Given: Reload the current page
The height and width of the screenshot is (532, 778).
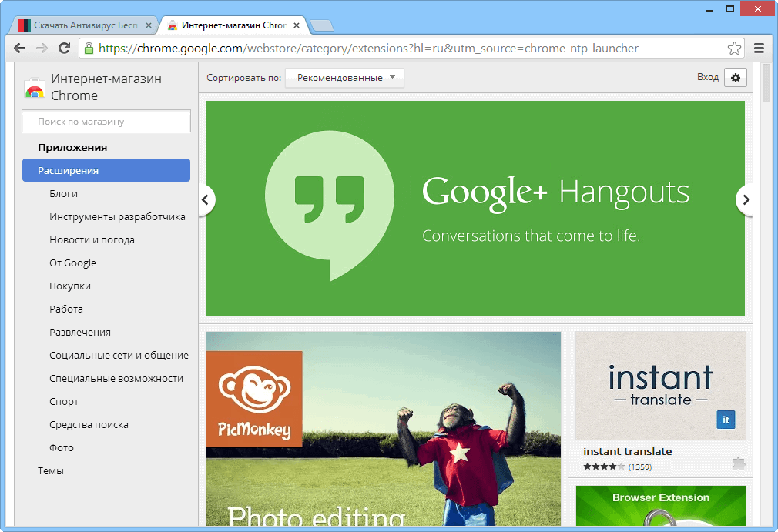Looking at the screenshot, I should [65, 48].
